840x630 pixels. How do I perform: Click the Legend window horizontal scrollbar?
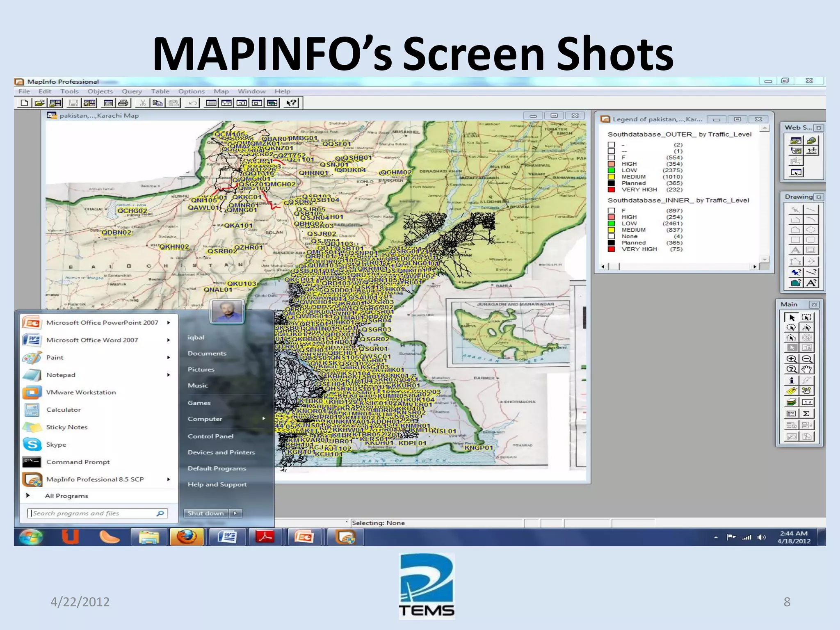(x=679, y=267)
